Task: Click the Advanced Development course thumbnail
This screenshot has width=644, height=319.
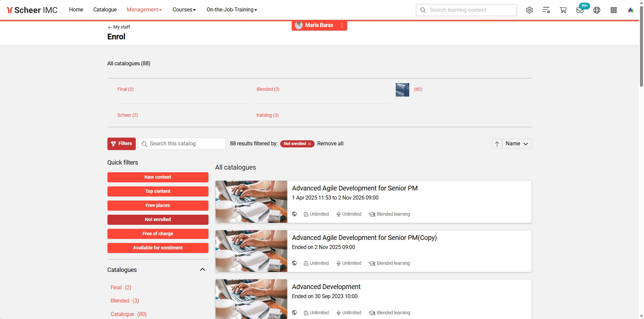Action: point(251,299)
